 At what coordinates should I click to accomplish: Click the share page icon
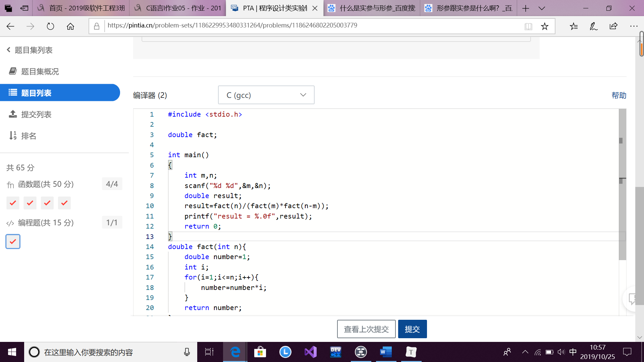613,26
